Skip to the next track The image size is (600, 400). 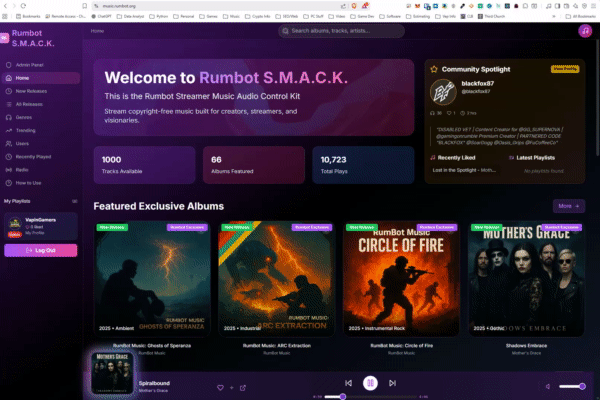point(392,384)
